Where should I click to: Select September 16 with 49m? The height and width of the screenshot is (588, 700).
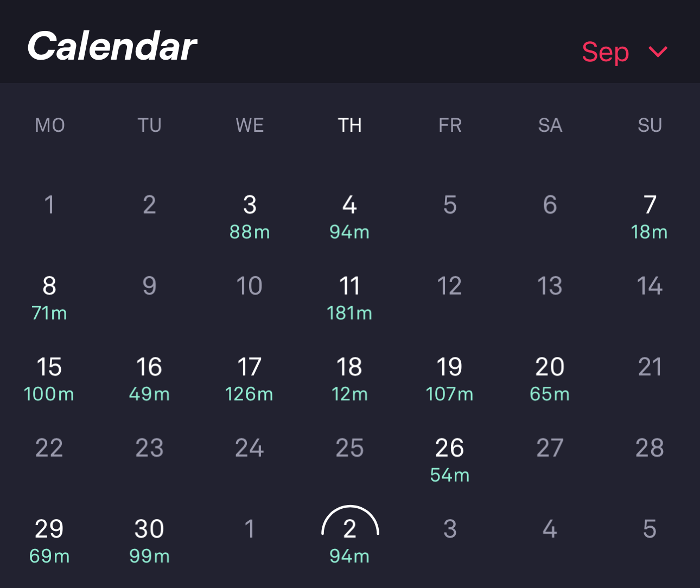pos(149,378)
